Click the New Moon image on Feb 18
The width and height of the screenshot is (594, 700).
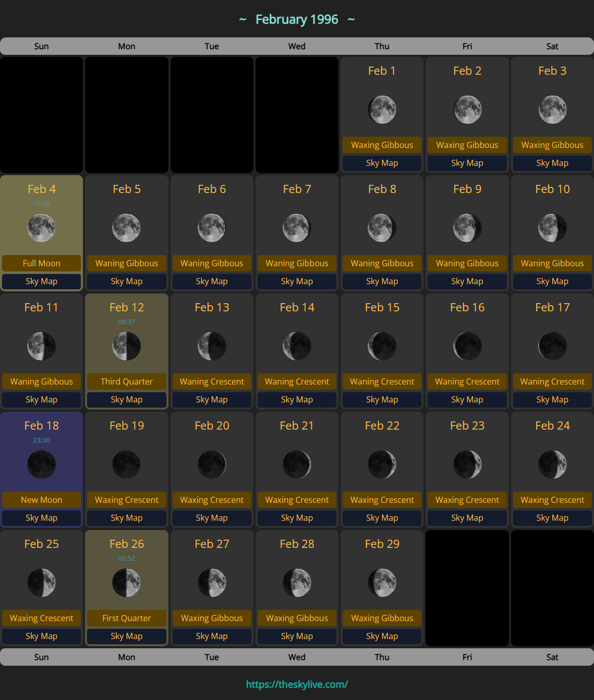point(41,464)
